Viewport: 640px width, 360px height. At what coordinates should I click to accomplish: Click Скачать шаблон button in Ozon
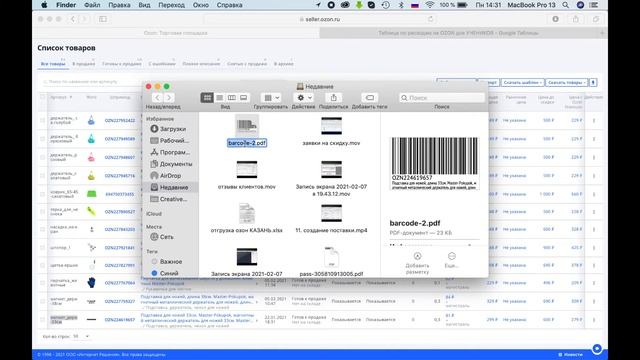(x=522, y=82)
